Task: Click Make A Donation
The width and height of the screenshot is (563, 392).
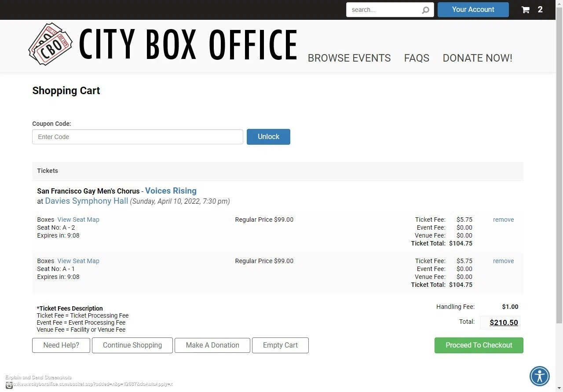Action: pyautogui.click(x=212, y=345)
